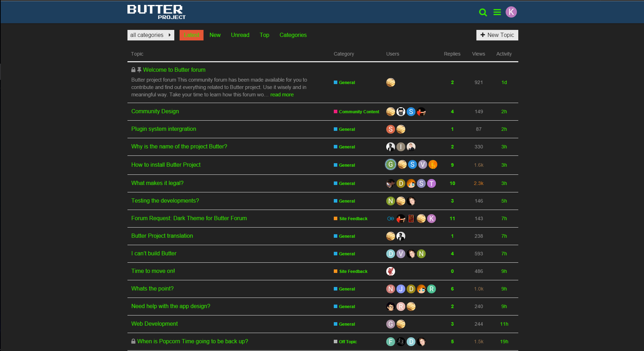Switch to the Top tab

click(x=264, y=35)
